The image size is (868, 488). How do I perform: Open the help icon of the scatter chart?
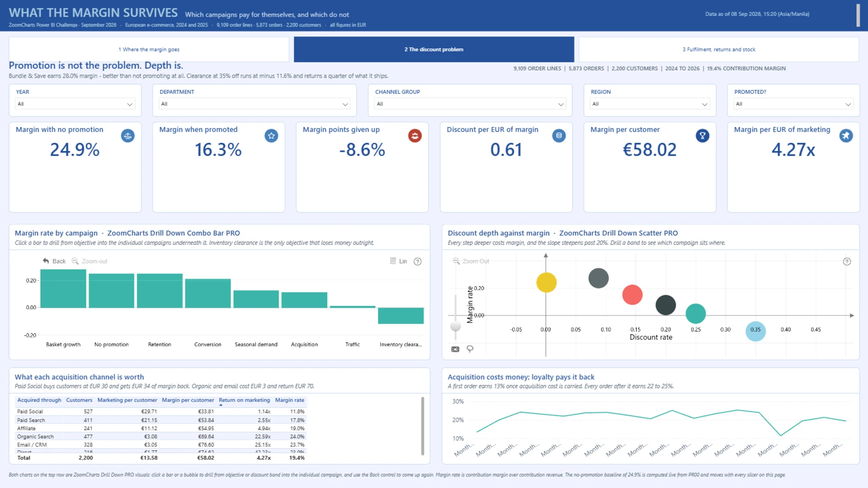point(847,262)
